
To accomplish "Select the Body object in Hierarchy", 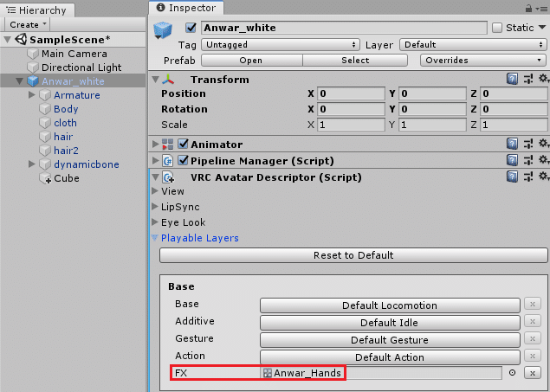I will [x=66, y=109].
